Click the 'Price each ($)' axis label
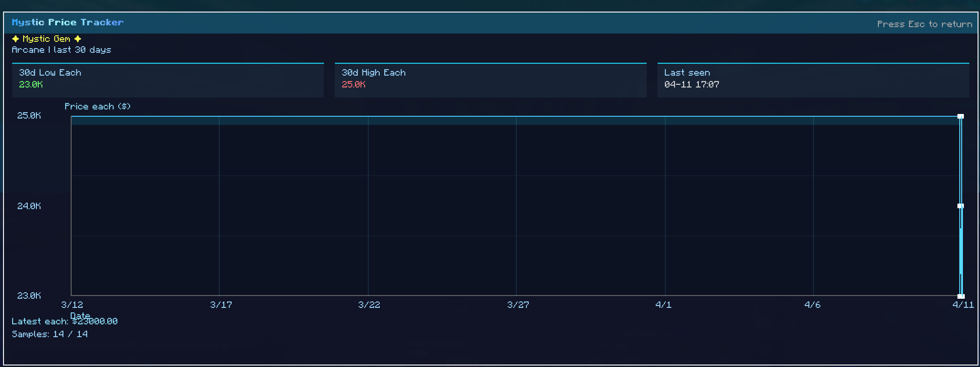The height and width of the screenshot is (367, 980). [98, 107]
